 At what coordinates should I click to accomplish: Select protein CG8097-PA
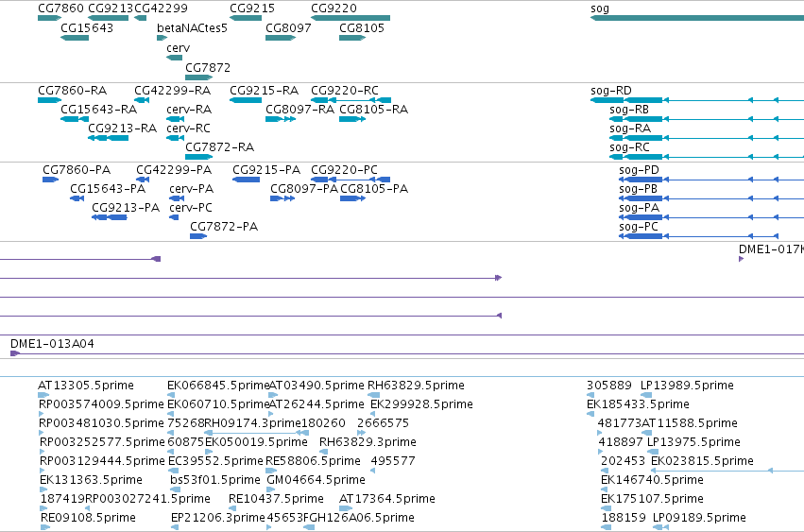coord(304,189)
